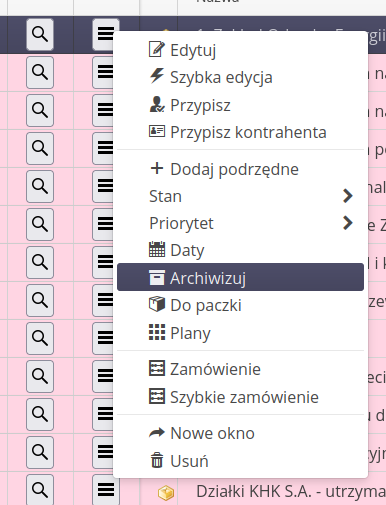386x505 pixels.
Task: Click the lightning bolt icon for Szybka edycja
Action: click(156, 76)
